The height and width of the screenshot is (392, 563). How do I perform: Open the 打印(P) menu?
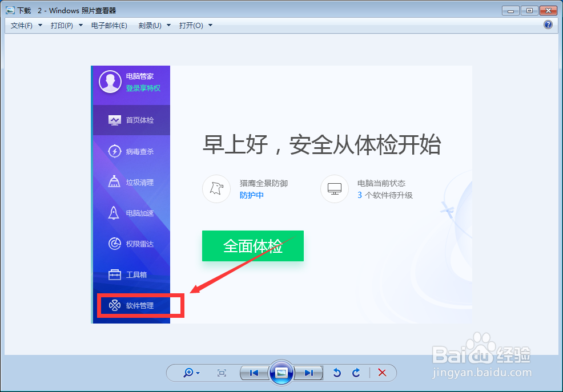[62, 26]
